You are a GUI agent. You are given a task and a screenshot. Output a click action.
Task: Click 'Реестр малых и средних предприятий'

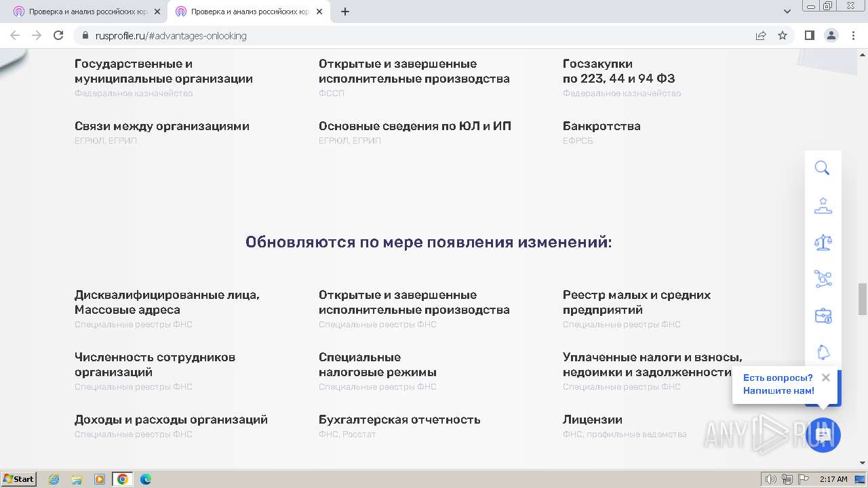point(637,302)
